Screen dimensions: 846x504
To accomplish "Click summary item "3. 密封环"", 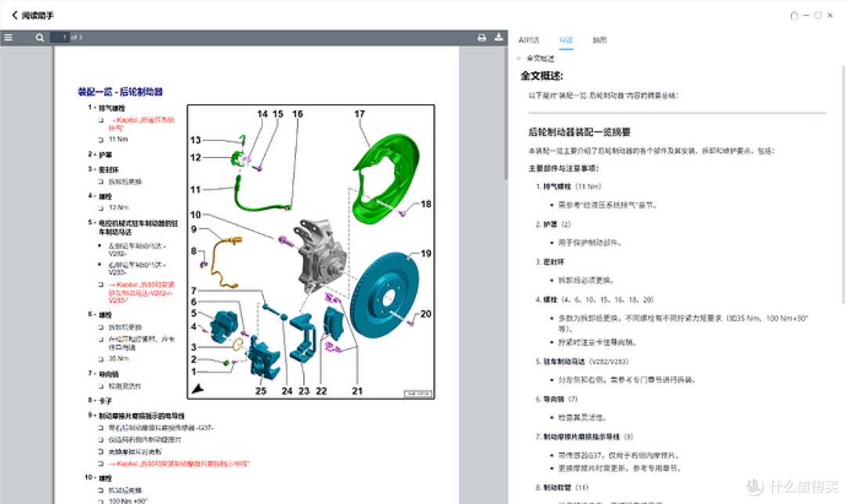I will pos(550,262).
